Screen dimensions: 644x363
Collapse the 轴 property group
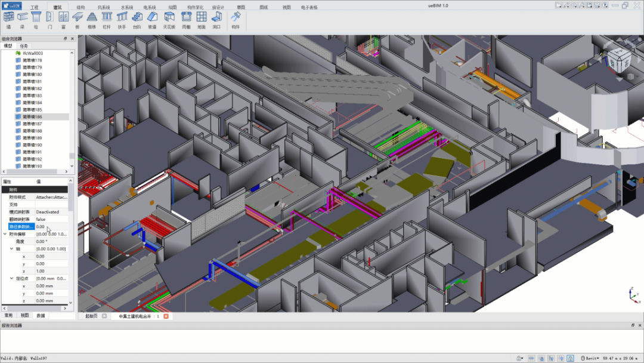tap(11, 248)
